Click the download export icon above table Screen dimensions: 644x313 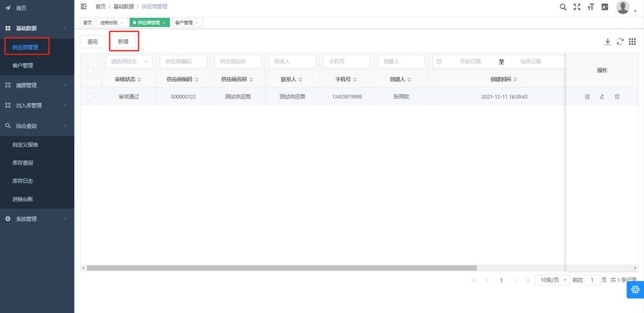607,41
